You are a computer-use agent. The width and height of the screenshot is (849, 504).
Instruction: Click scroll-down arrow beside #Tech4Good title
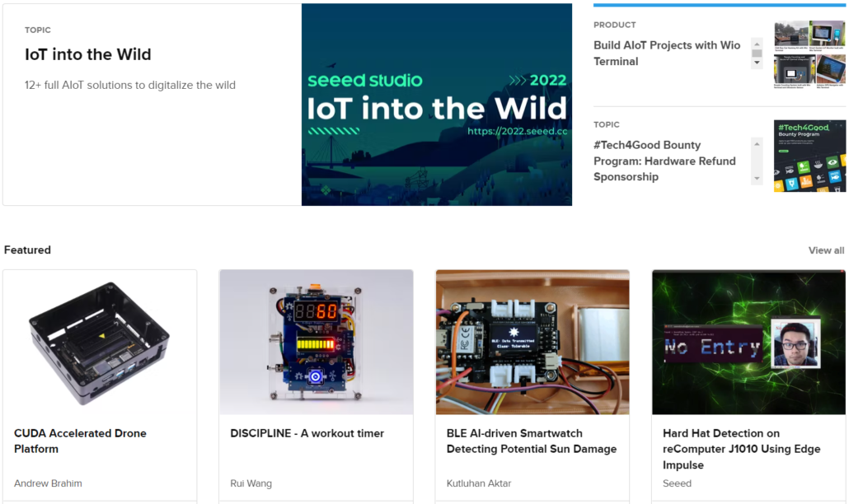click(x=757, y=179)
